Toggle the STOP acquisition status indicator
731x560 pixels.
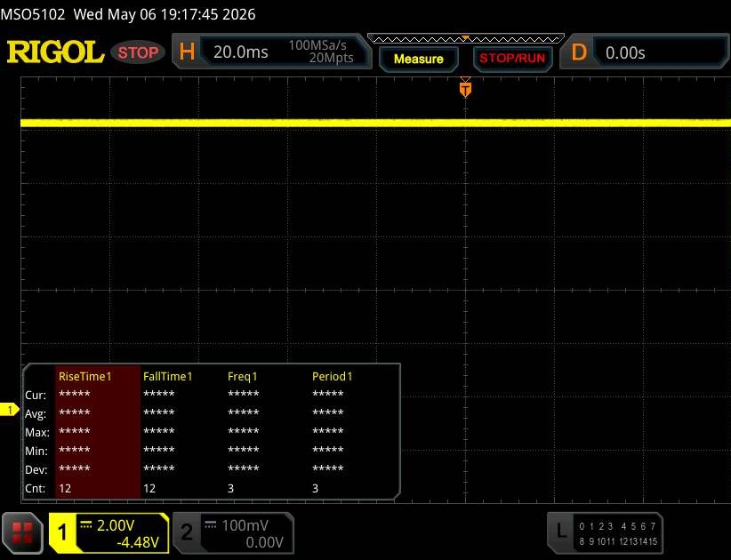(x=138, y=52)
